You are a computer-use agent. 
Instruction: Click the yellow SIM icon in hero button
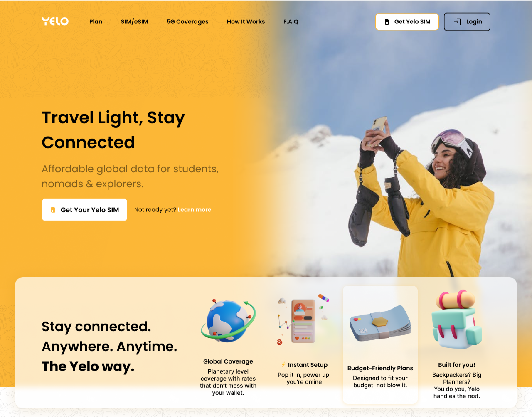pos(53,210)
